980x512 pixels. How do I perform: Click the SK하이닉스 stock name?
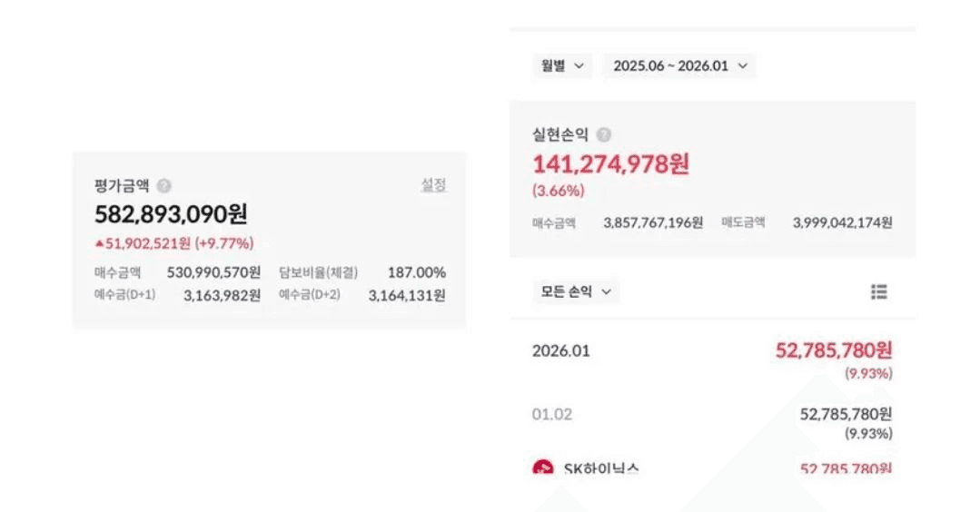pyautogui.click(x=601, y=469)
